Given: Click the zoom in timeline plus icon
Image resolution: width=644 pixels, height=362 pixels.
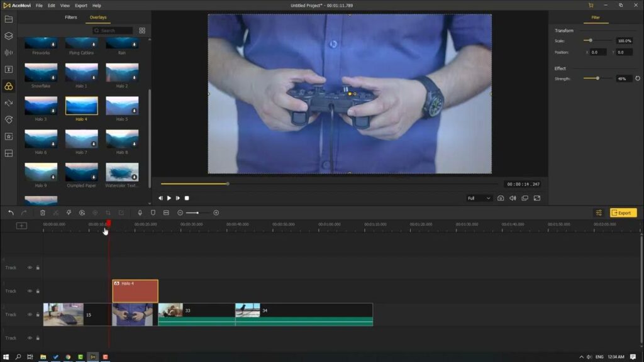Looking at the screenshot, I should [x=216, y=212].
